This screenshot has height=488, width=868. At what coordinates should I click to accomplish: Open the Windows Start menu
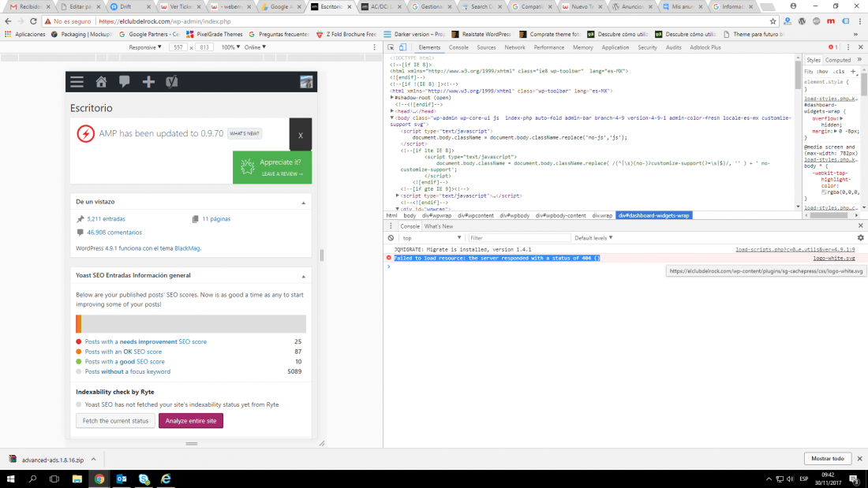pos(10,479)
